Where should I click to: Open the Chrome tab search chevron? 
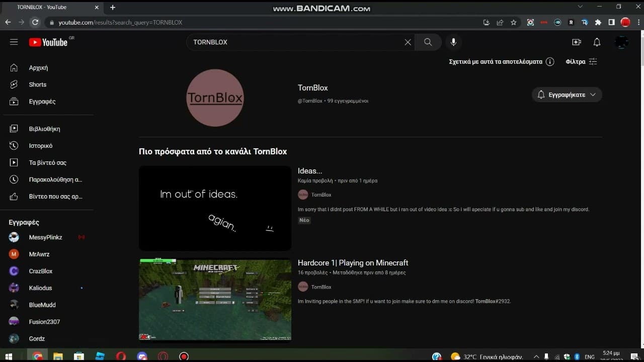click(x=580, y=7)
